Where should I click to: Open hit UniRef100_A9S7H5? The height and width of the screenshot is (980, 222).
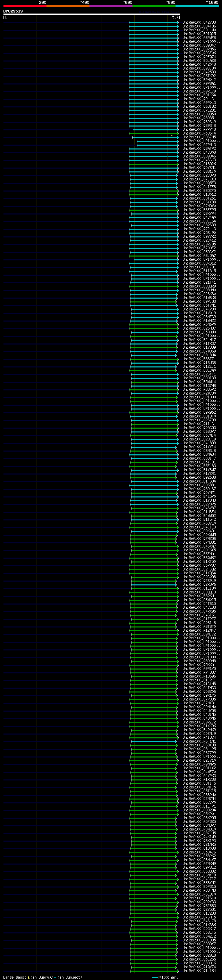(x=199, y=137)
